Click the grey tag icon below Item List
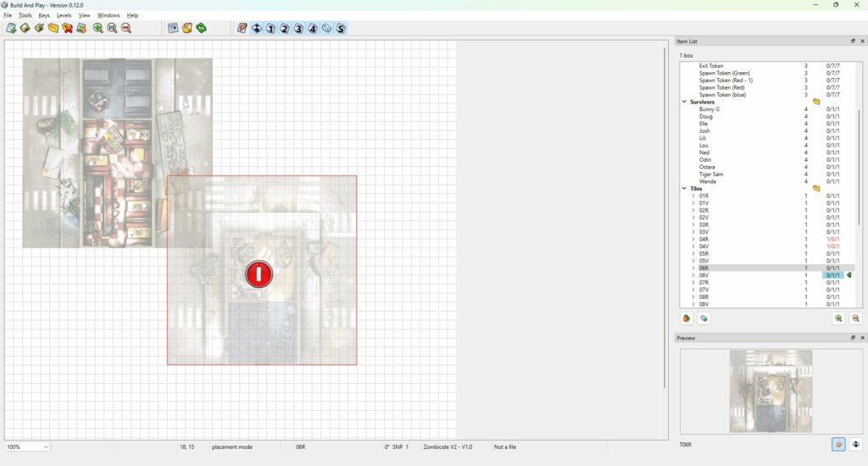 click(x=704, y=319)
